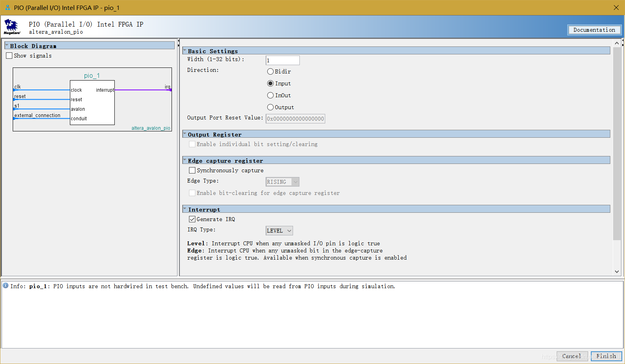The width and height of the screenshot is (625, 364).
Task: Click the info icon in message panel
Action: point(6,285)
